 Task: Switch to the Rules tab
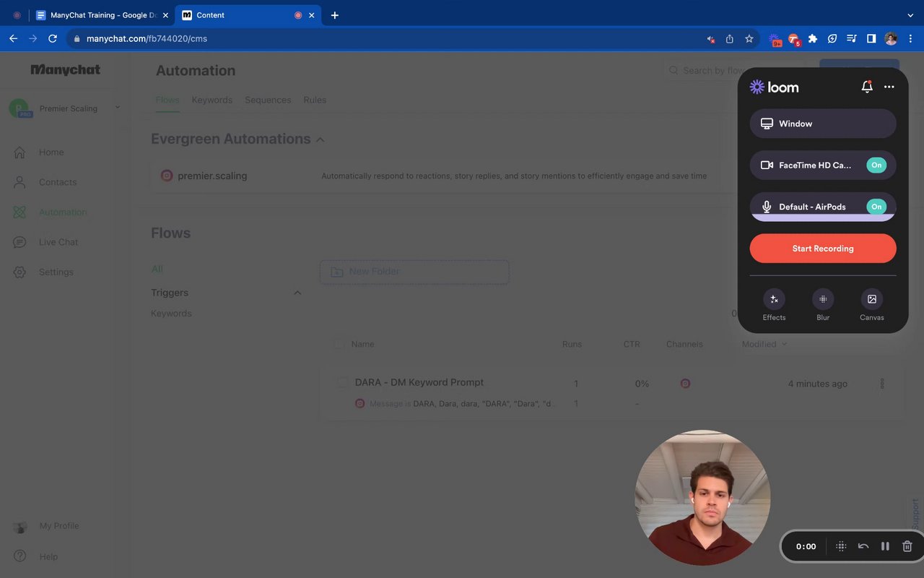[x=315, y=100]
